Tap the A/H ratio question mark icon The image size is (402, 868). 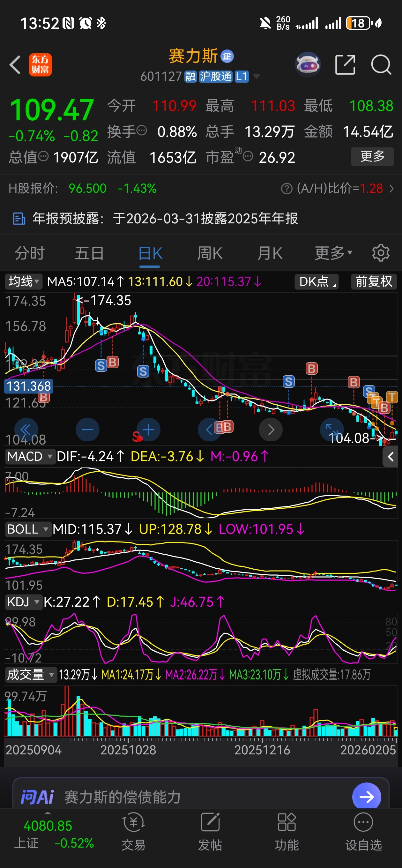[287, 189]
